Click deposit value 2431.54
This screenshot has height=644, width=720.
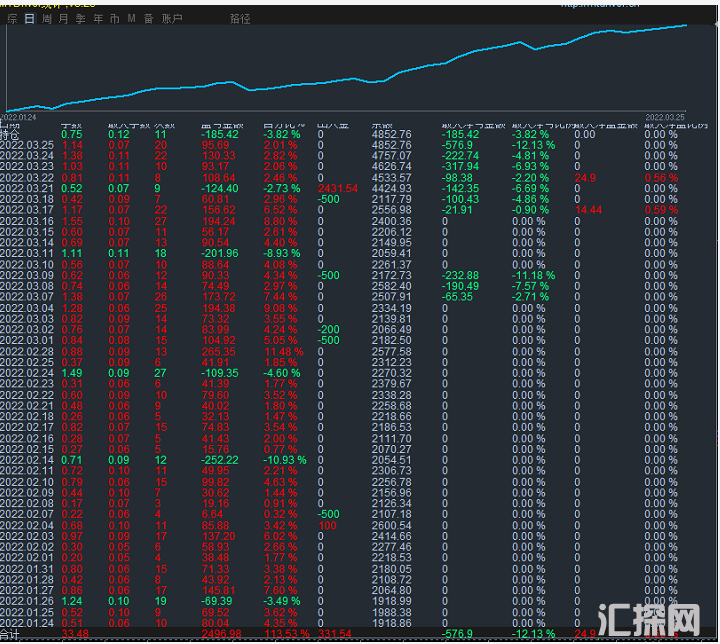338,189
